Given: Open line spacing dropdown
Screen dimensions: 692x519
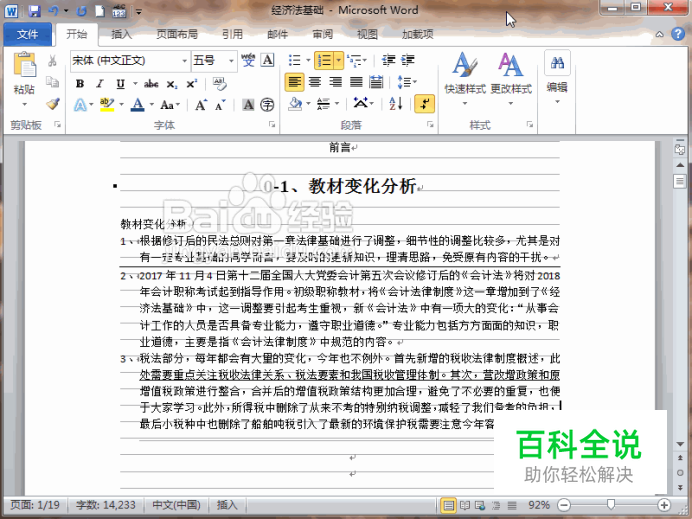Looking at the screenshot, I should pos(407,82).
